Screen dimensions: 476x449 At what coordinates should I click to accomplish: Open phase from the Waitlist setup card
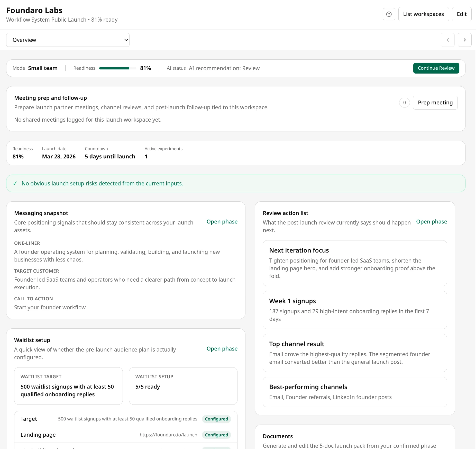click(x=222, y=349)
